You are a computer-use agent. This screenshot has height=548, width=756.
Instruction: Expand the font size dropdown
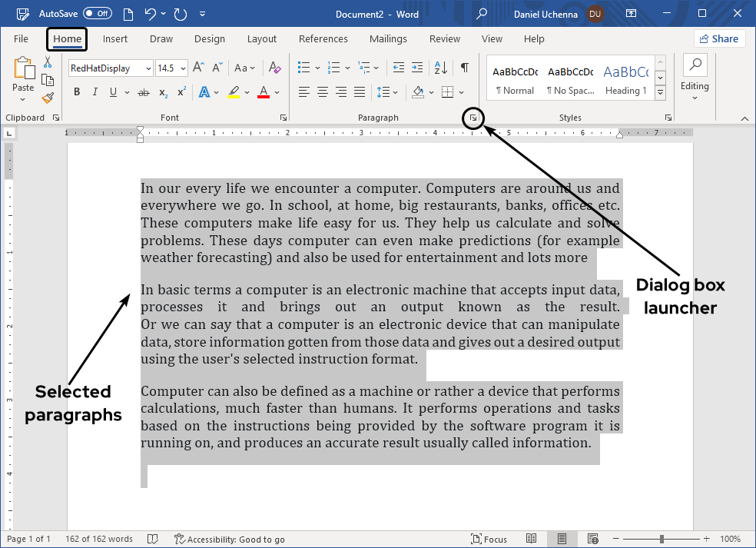pyautogui.click(x=183, y=68)
